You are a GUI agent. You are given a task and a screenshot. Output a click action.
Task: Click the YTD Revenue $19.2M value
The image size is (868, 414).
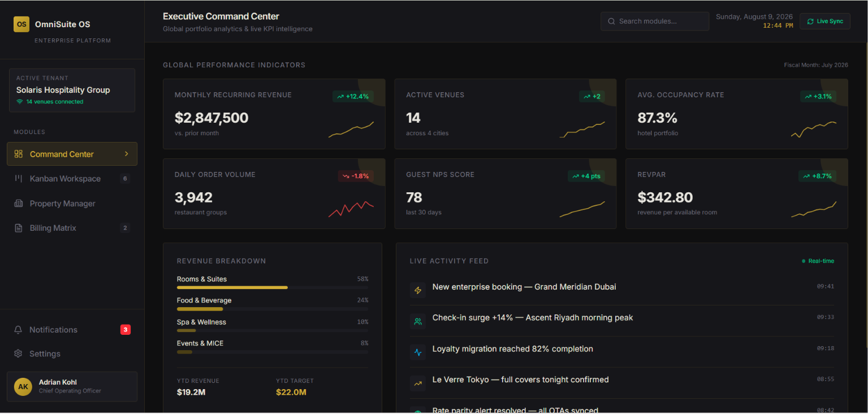[191, 392]
